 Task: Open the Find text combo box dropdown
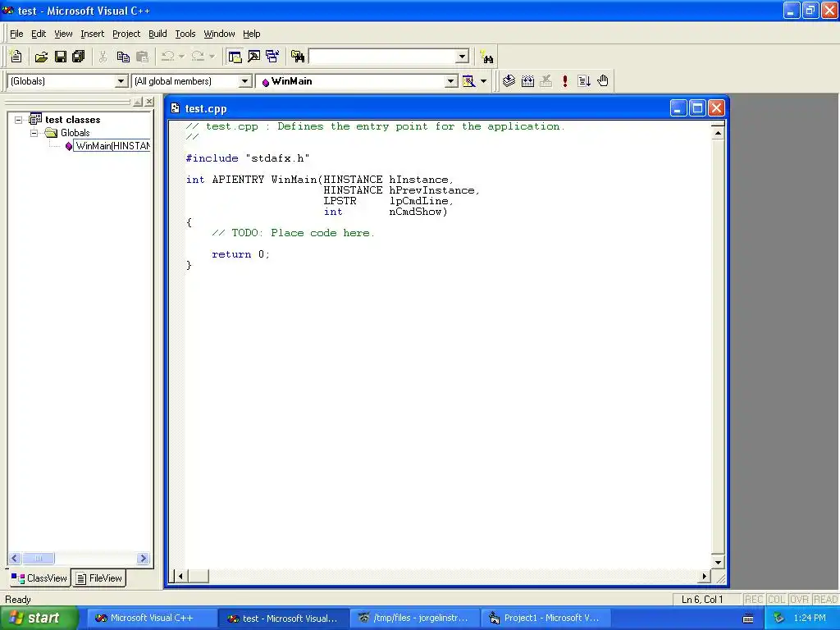[x=463, y=57]
